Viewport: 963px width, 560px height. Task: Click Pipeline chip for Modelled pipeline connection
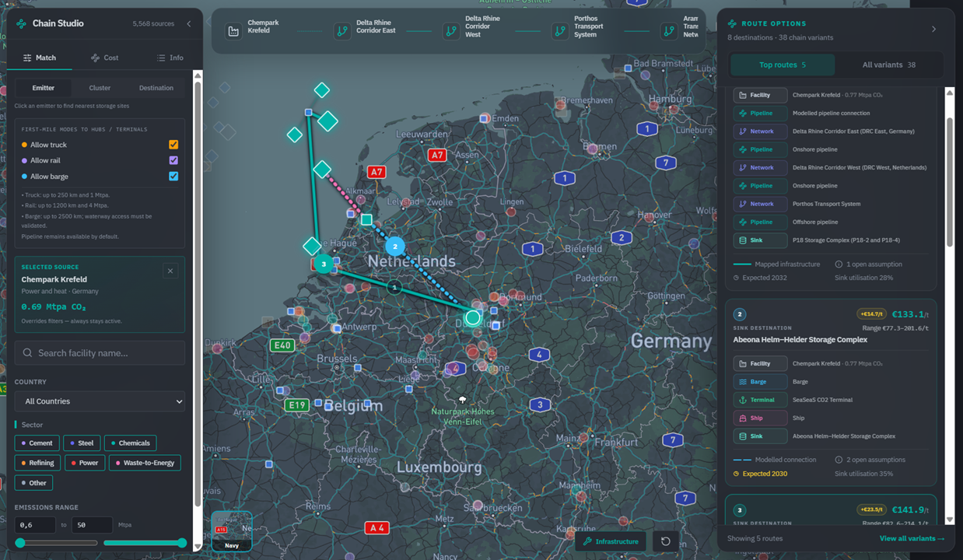760,113
